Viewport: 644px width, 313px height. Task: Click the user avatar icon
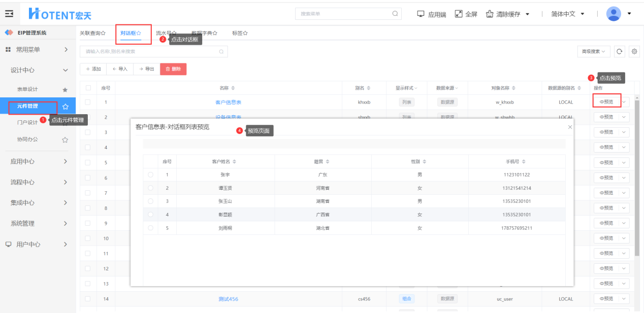[x=614, y=14]
